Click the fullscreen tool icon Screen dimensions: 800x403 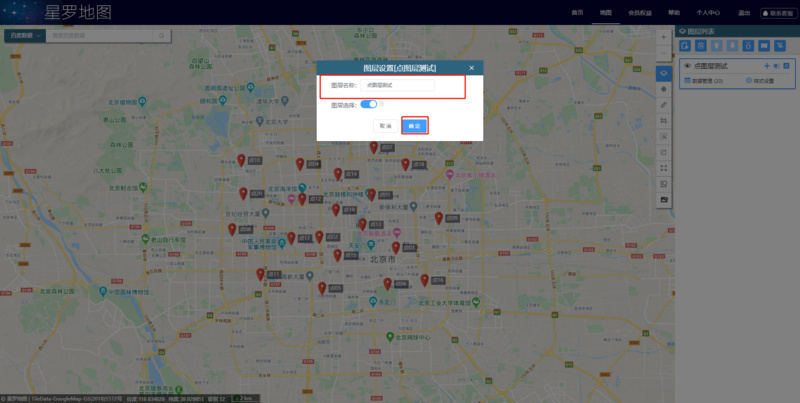pos(664,168)
